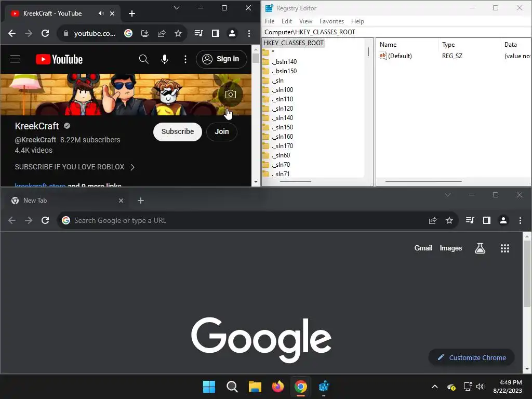532x399 pixels.
Task: Click the Sign in button
Action: coord(221,59)
